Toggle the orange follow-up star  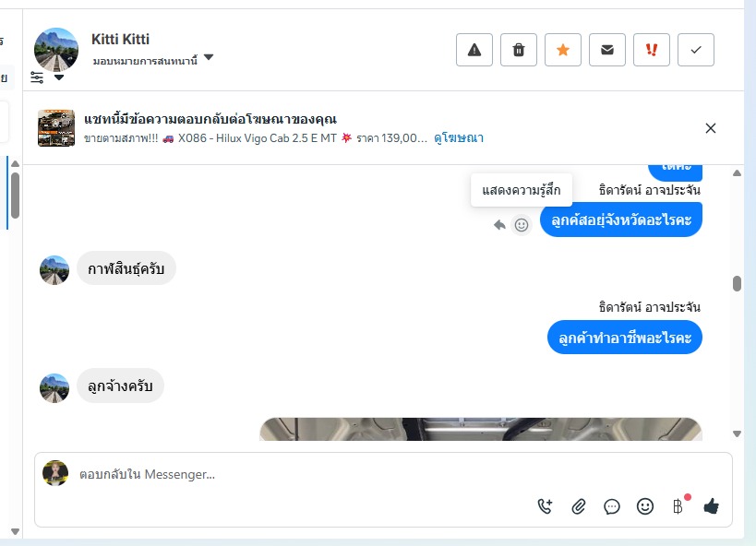coord(563,50)
